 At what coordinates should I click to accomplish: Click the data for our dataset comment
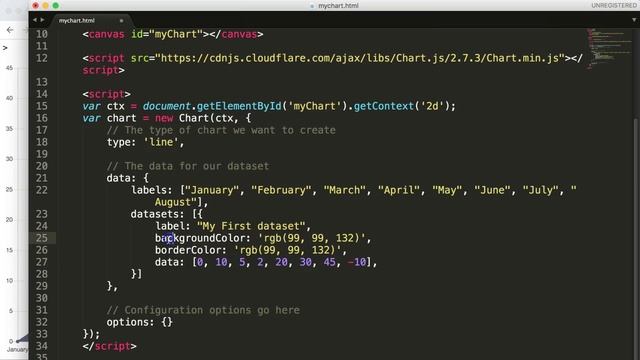[188, 166]
